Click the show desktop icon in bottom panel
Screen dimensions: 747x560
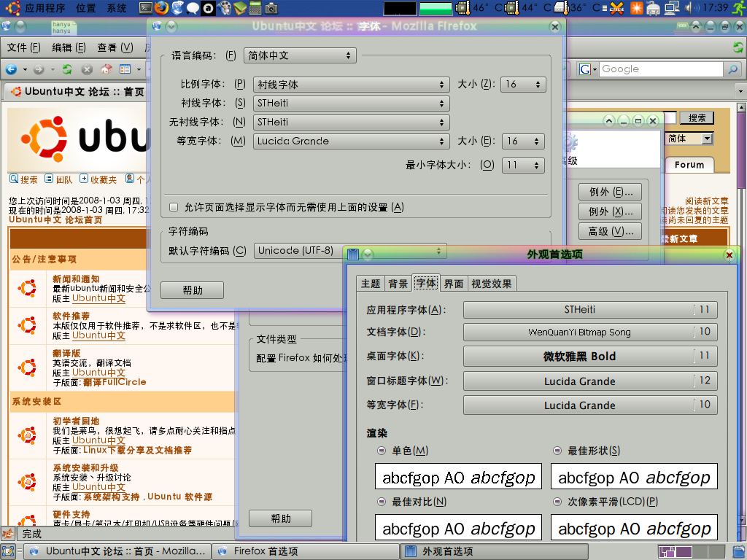tap(8, 551)
